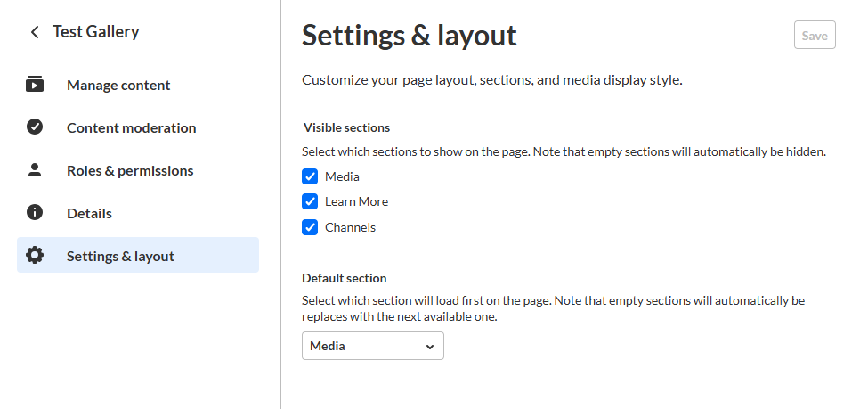Screen dimensions: 868x409
Task: Select Roles & permissions in sidebar
Action: [x=130, y=171]
